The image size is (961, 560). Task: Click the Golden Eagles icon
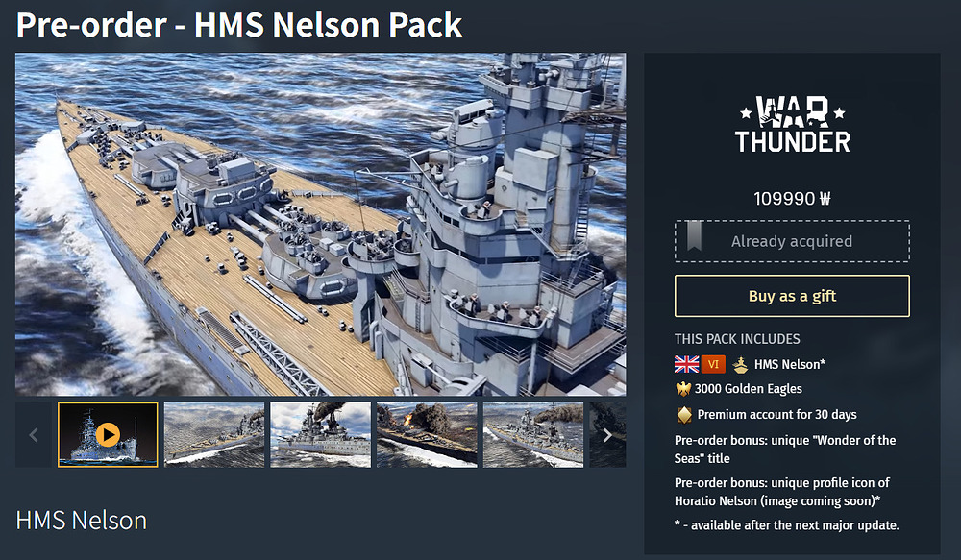tap(682, 389)
